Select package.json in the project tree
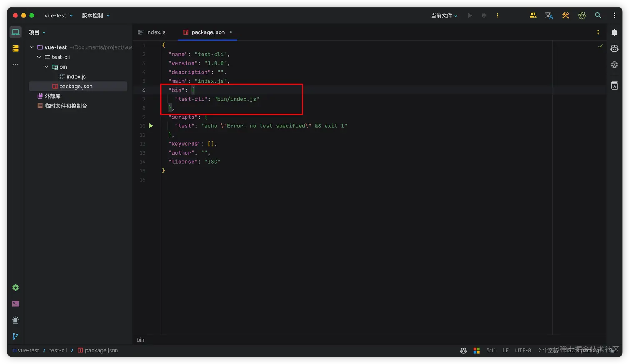 pyautogui.click(x=78, y=86)
